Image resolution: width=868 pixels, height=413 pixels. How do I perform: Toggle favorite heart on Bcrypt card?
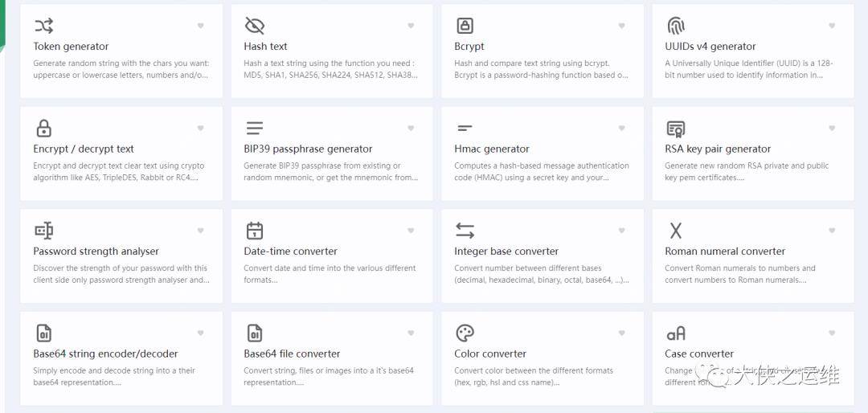coord(621,26)
